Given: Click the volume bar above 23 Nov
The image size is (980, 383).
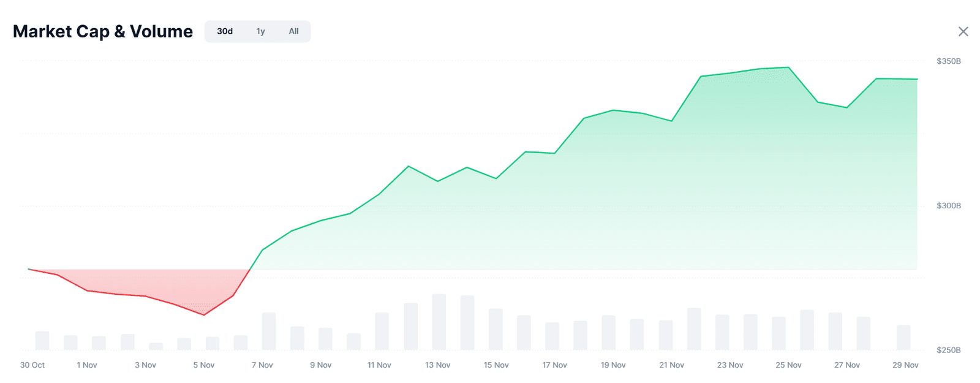Looking at the screenshot, I should pos(722,332).
